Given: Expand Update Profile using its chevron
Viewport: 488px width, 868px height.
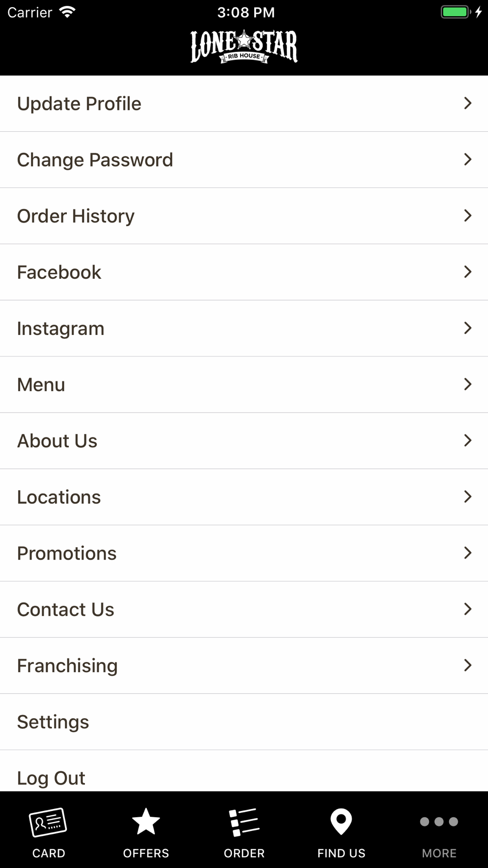Looking at the screenshot, I should [x=468, y=103].
